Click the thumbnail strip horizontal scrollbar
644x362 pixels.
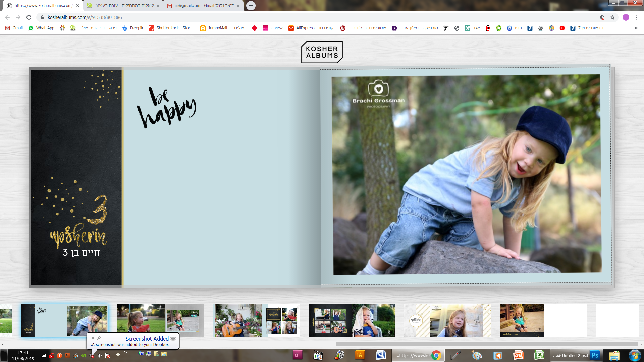pyautogui.click(x=486, y=344)
